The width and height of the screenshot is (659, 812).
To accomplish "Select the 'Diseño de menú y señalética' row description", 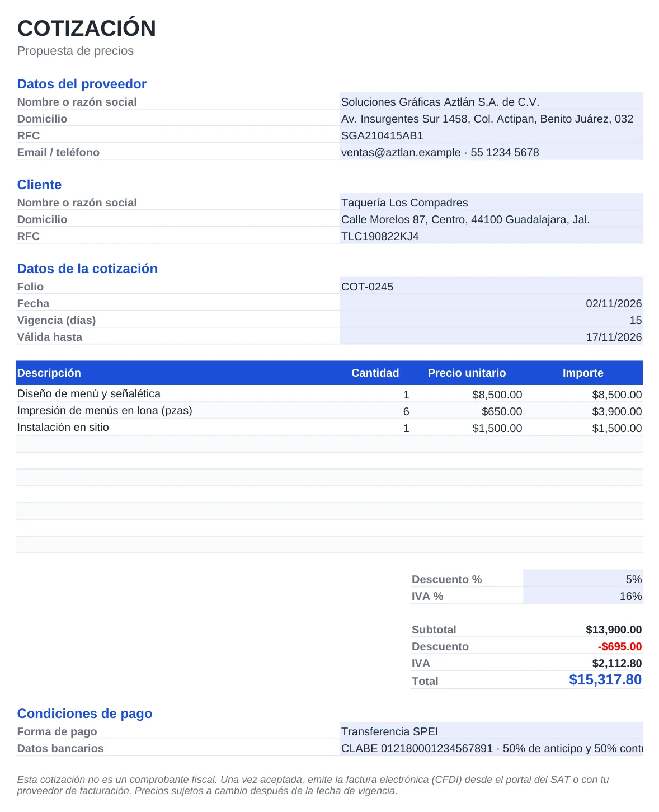I will pos(89,393).
